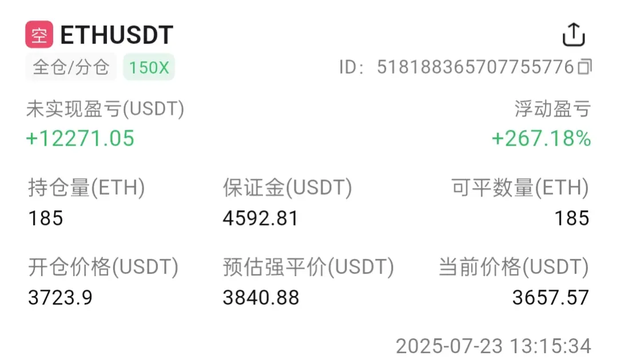617x364 pixels.
Task: Click the position ID number
Action: (x=476, y=67)
